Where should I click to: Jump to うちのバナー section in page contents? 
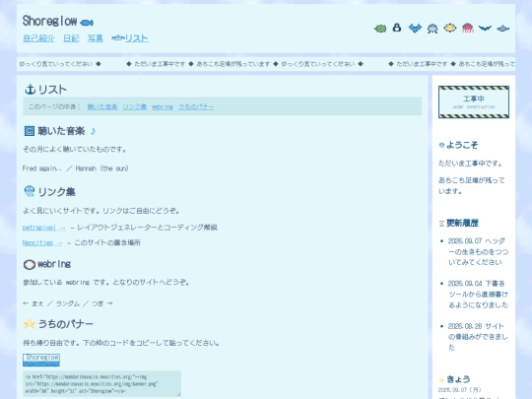click(x=196, y=106)
